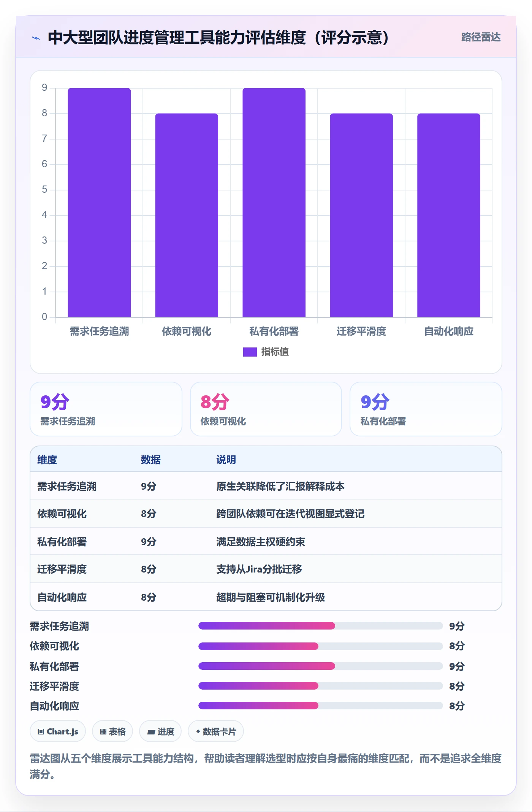This screenshot has height=812, width=532.
Task: Click the square icon in the Chart.js chip
Action: pos(41,731)
